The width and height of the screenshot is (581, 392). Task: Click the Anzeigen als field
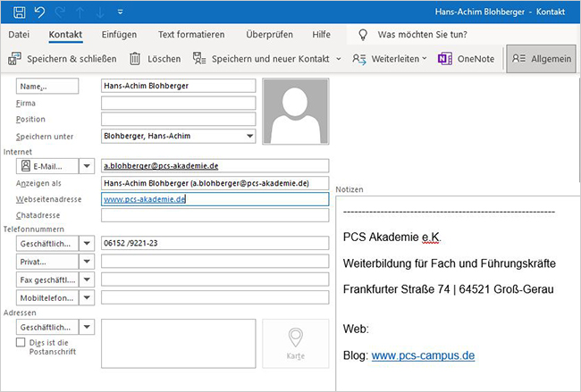pos(215,183)
